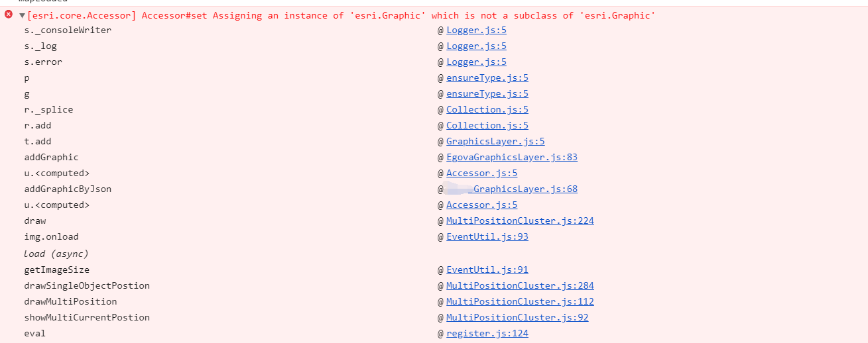Open GraphicsLayer.js:68 link for addGraphicByJson
This screenshot has height=343, width=868.
tap(524, 189)
